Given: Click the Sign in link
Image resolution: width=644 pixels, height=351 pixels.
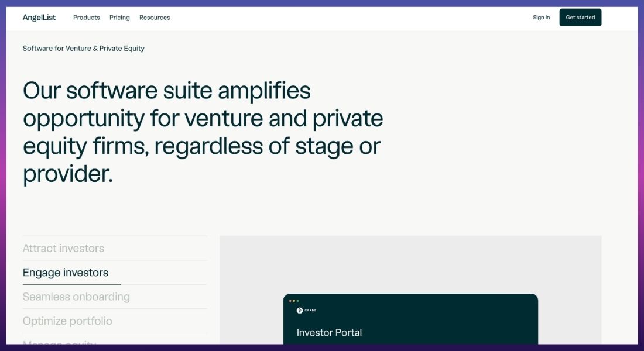Looking at the screenshot, I should click(541, 17).
